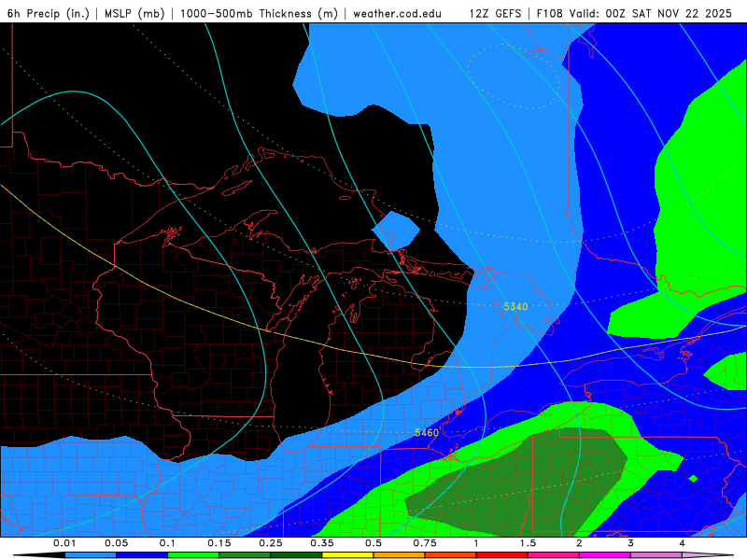747x560 pixels.
Task: Click the '12Z GEFS' model label
Action: coord(495,13)
